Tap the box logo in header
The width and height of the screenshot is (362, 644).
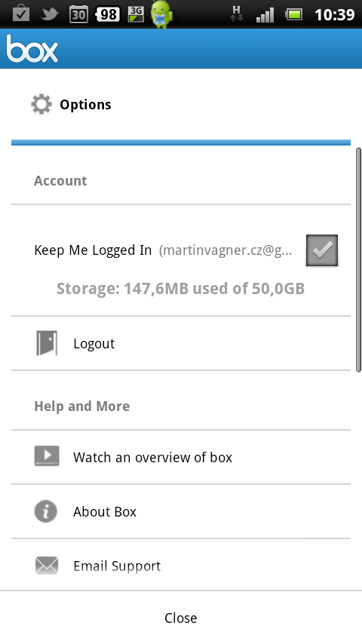32,48
